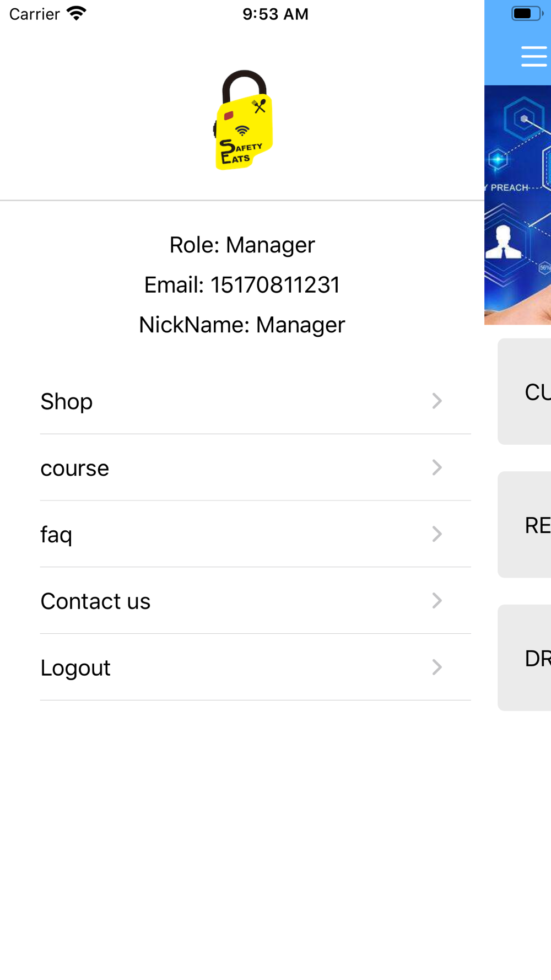This screenshot has height=980, width=551.
Task: Tap the partially visible CU button
Action: point(525,391)
